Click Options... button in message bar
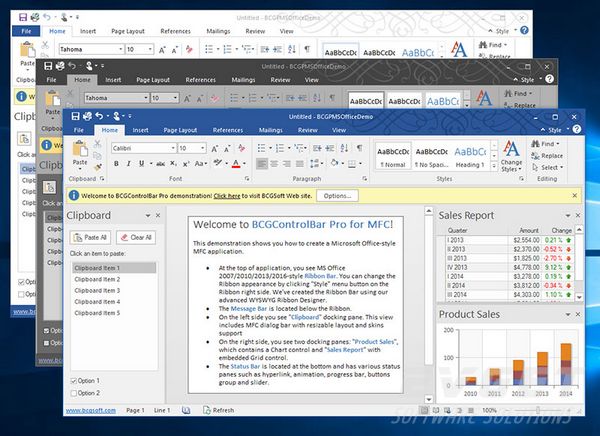The image size is (600, 436). pyautogui.click(x=338, y=196)
